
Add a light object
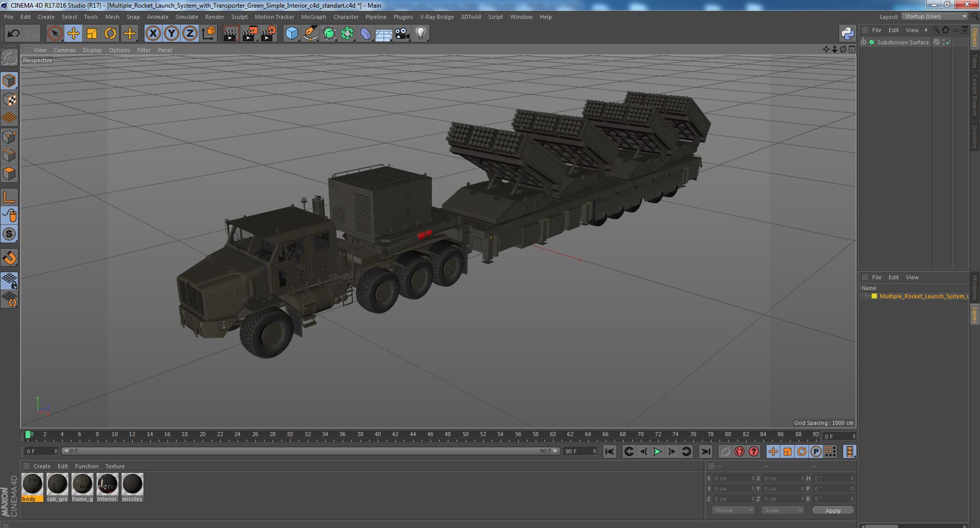420,34
